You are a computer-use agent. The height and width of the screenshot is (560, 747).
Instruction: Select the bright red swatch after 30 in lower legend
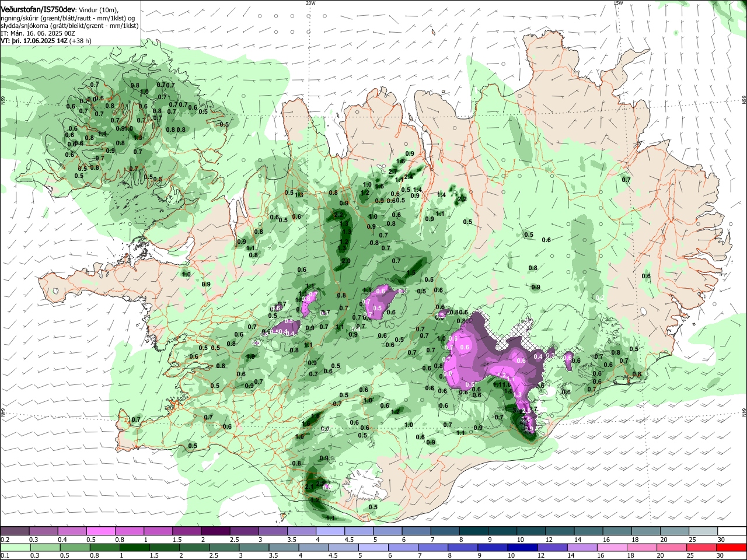pyautogui.click(x=732, y=547)
